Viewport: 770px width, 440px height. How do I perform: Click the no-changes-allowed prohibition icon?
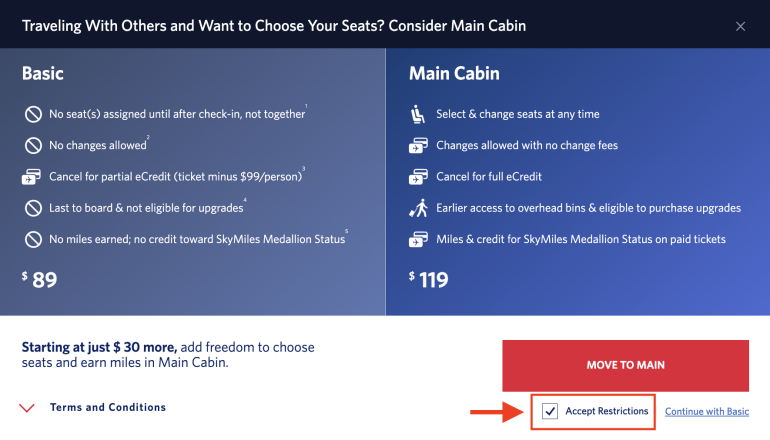(31, 146)
